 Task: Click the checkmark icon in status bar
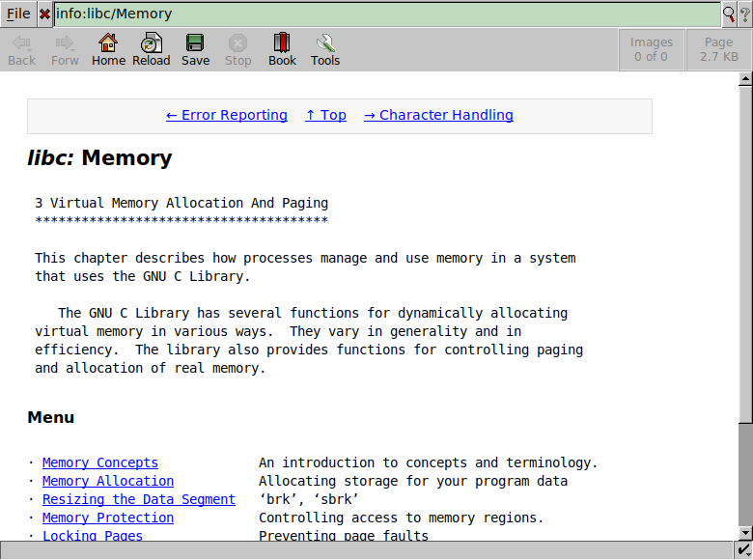(743, 550)
